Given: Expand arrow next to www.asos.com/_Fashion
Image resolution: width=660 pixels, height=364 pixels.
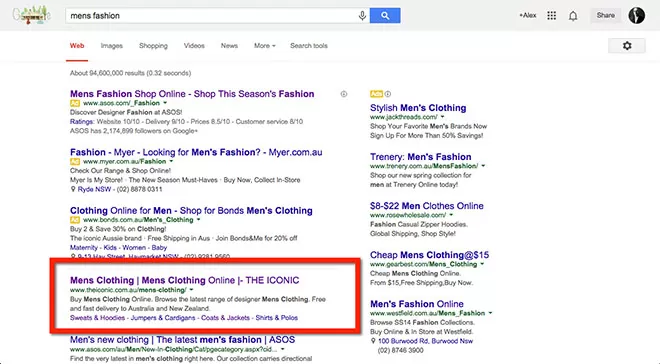Looking at the screenshot, I should coord(165,103).
